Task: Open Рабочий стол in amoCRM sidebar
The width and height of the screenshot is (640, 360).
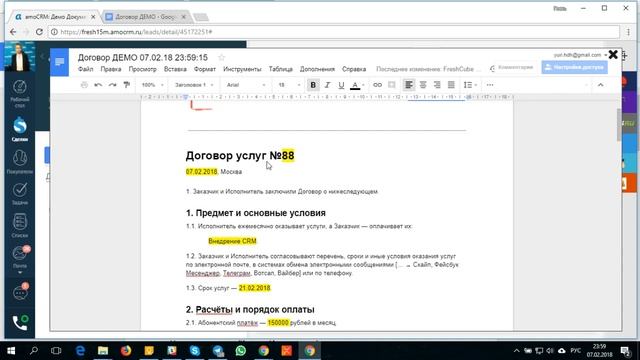Action: point(20,93)
